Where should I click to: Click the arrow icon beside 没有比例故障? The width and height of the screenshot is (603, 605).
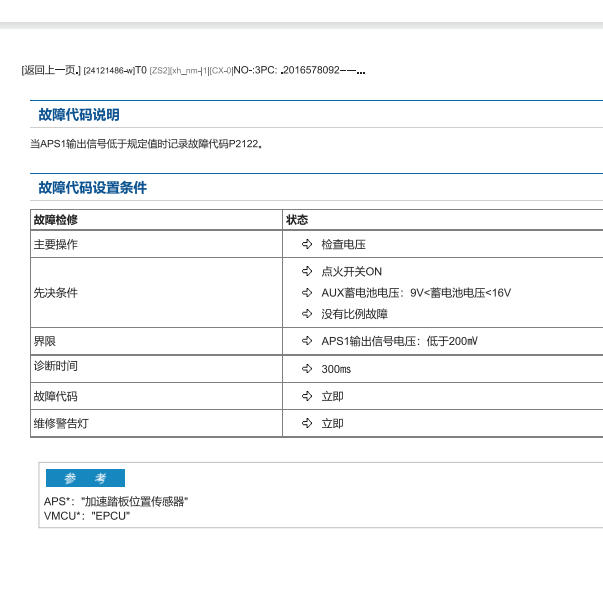[x=307, y=314]
